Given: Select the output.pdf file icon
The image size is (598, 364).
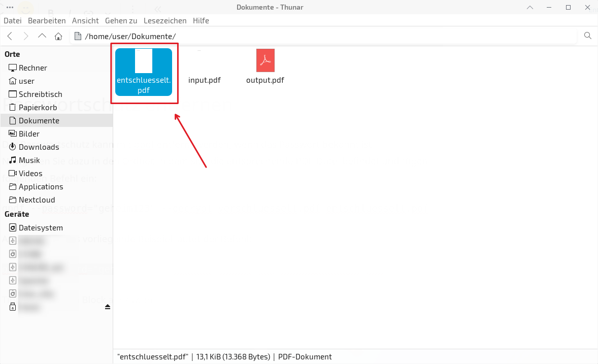Looking at the screenshot, I should (265, 61).
